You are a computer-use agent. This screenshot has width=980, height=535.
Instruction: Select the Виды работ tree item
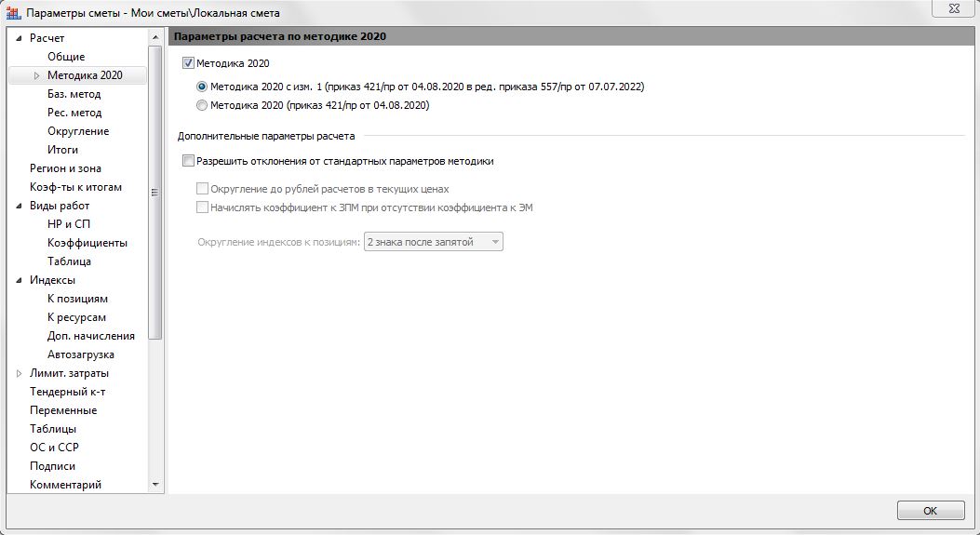(x=60, y=206)
